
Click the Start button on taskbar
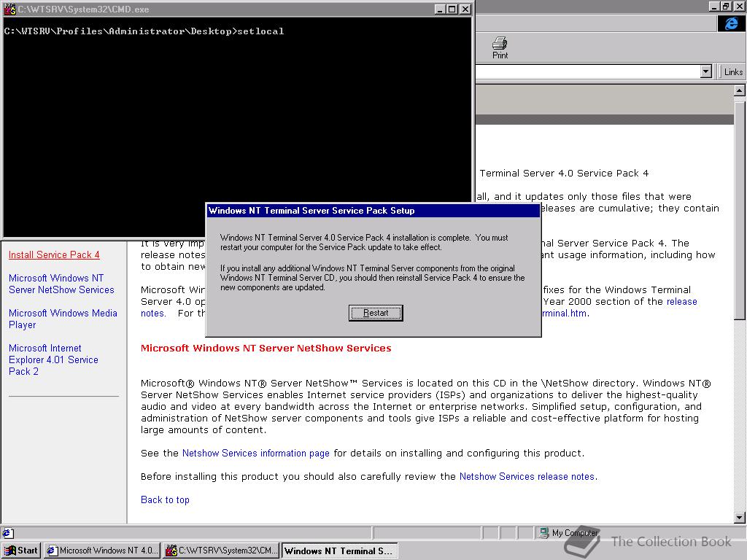click(21, 551)
